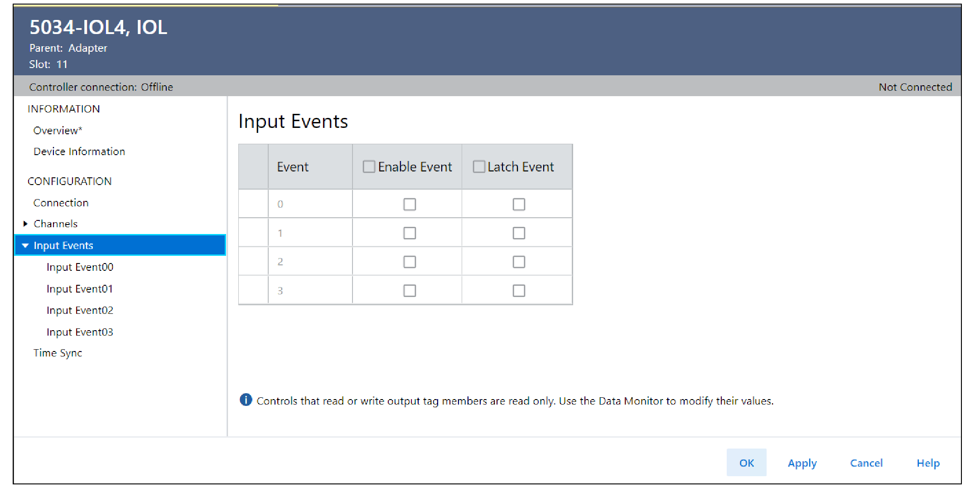Image resolution: width=980 pixels, height=488 pixels.
Task: Toggle Latch Event checkbox for event 0
Action: pos(519,205)
